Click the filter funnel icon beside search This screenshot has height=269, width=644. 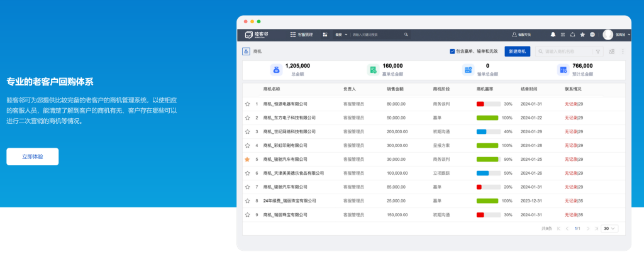tap(598, 52)
